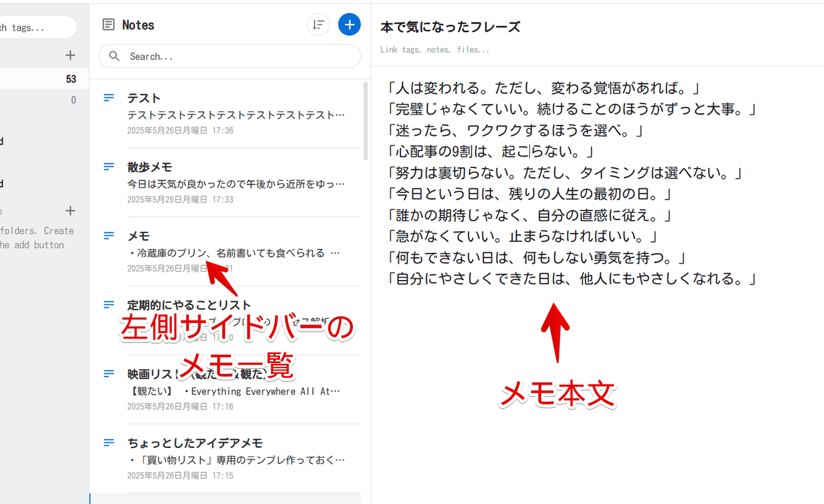Screen dimensions: 824x504
Task: Click the note icon beside 定期的にやることリスト
Action: pyautogui.click(x=109, y=304)
